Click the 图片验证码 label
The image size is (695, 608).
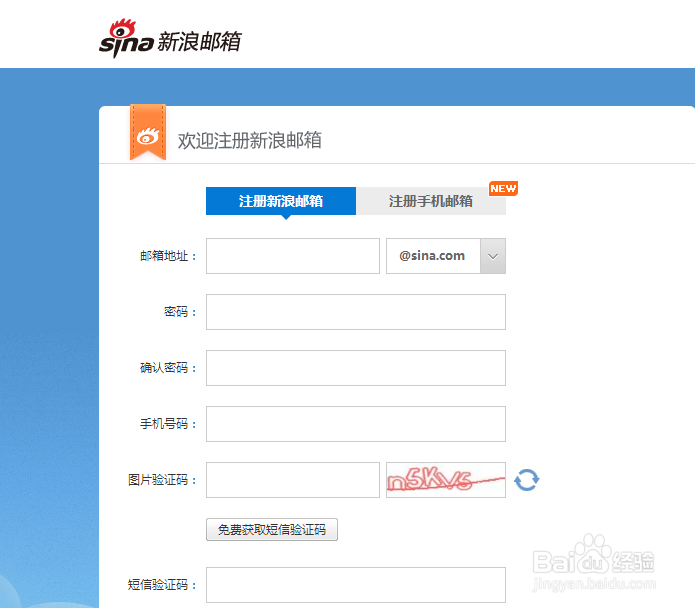click(x=162, y=480)
